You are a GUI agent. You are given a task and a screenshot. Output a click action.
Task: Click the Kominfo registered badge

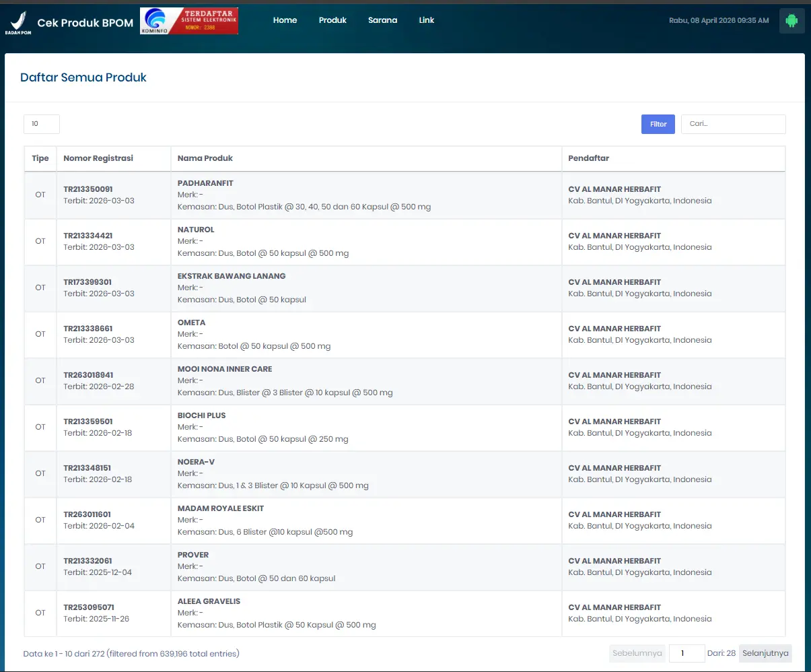pyautogui.click(x=189, y=21)
